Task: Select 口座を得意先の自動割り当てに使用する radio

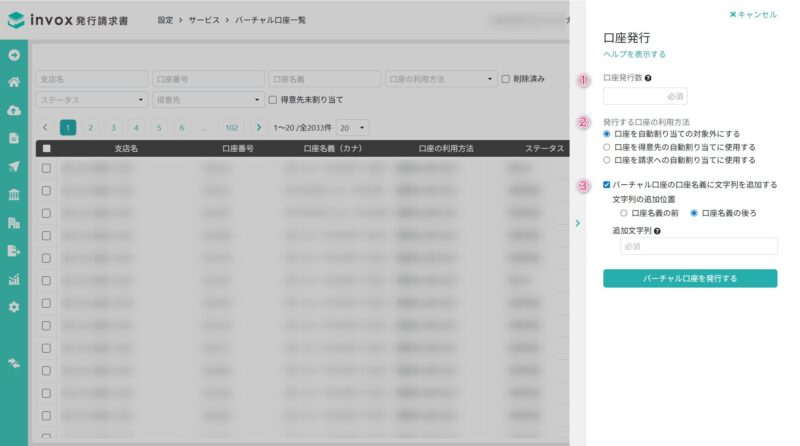Action: (607, 147)
